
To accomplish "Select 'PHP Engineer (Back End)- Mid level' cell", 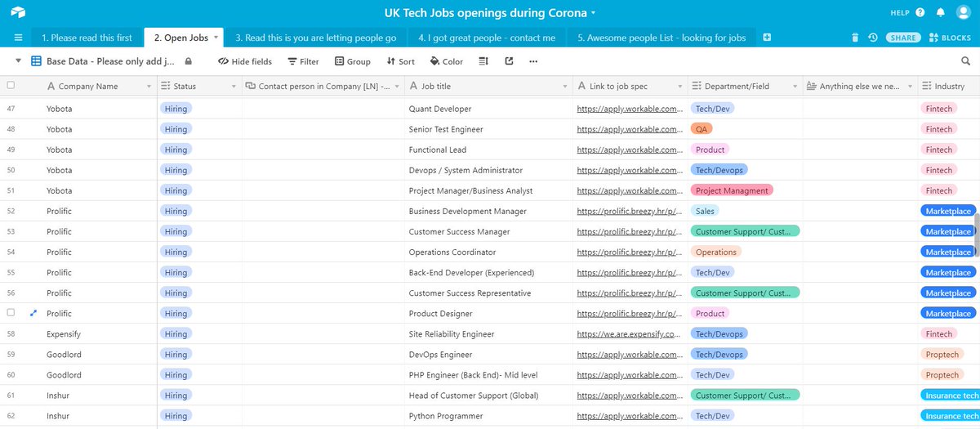I will point(488,374).
